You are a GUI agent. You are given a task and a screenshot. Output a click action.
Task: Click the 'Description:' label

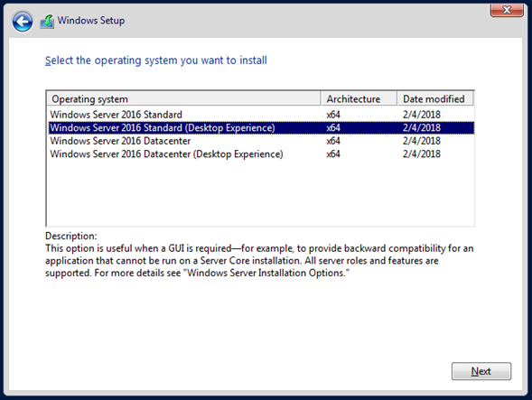pyautogui.click(x=71, y=236)
